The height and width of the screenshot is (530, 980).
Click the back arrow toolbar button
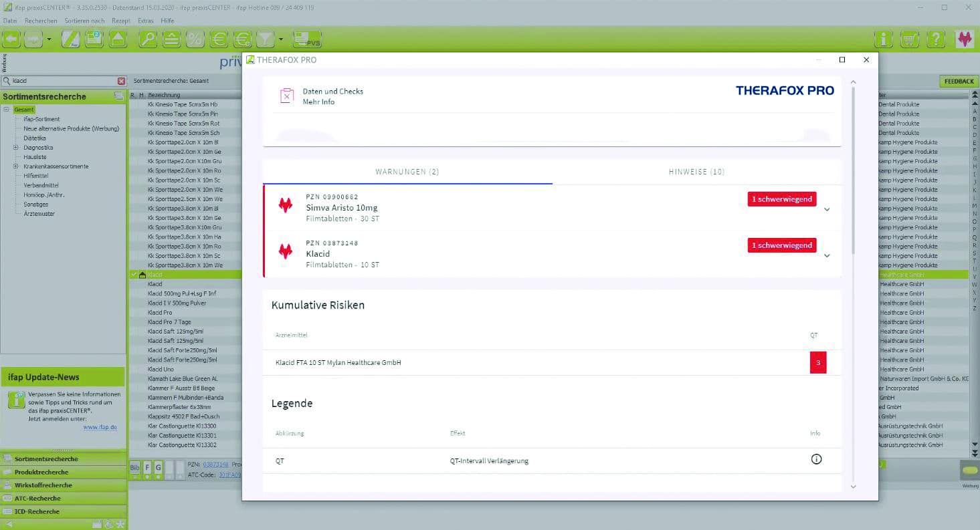click(11, 39)
